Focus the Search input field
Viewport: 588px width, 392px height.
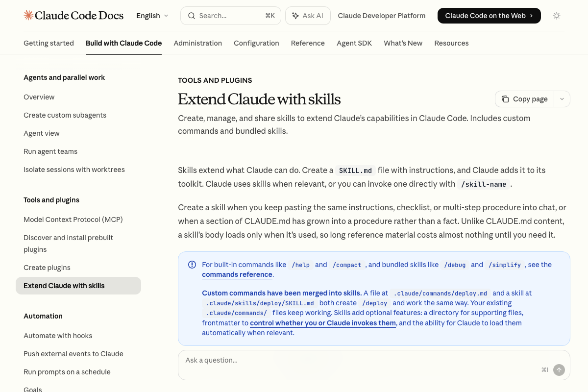(x=231, y=16)
